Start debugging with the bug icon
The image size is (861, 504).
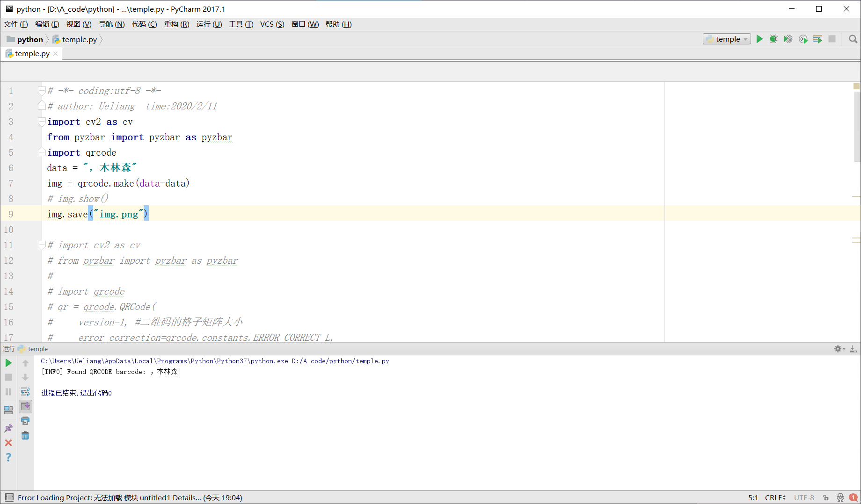coord(773,39)
